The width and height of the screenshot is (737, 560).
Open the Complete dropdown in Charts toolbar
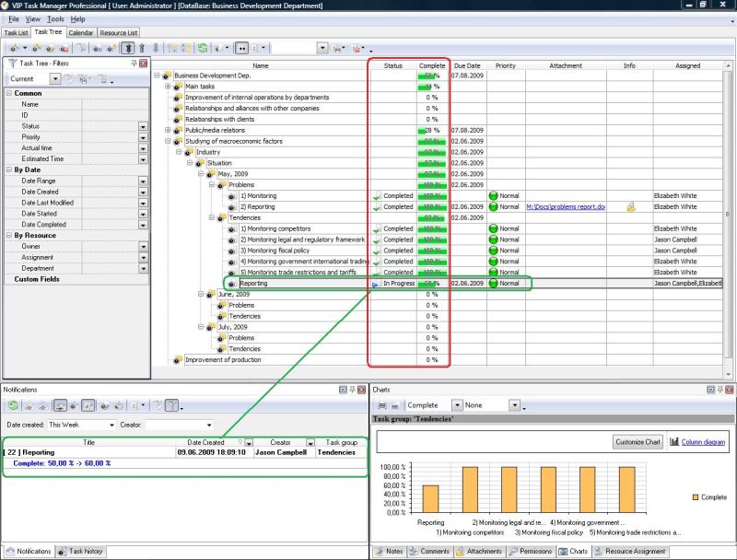pyautogui.click(x=457, y=405)
